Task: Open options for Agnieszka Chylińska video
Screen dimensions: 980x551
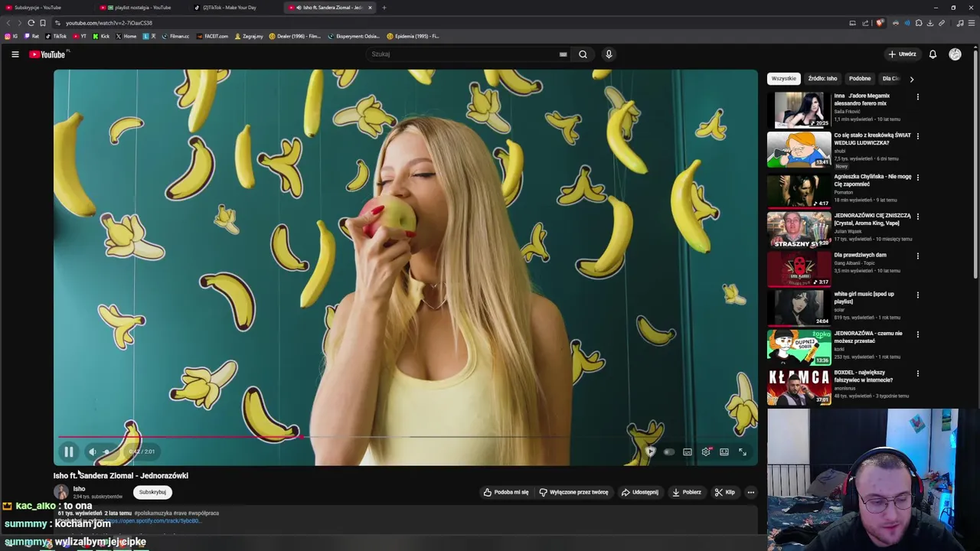Action: (917, 178)
